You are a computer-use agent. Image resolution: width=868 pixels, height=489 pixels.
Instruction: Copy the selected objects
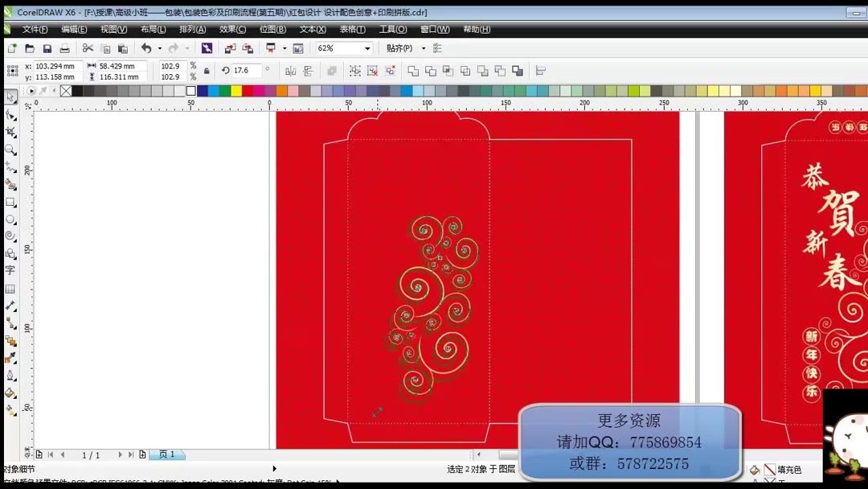tap(106, 47)
